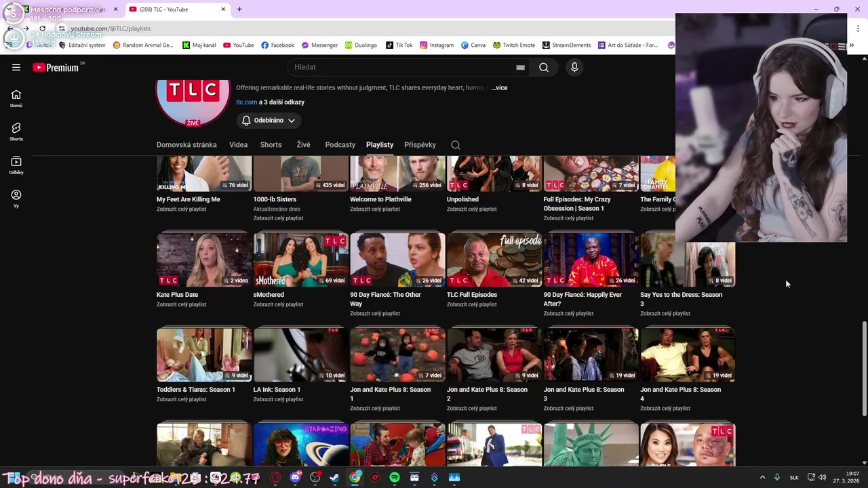Viewport: 868px width, 488px height.
Task: Open the Moj kanál bookmark
Action: (x=199, y=45)
